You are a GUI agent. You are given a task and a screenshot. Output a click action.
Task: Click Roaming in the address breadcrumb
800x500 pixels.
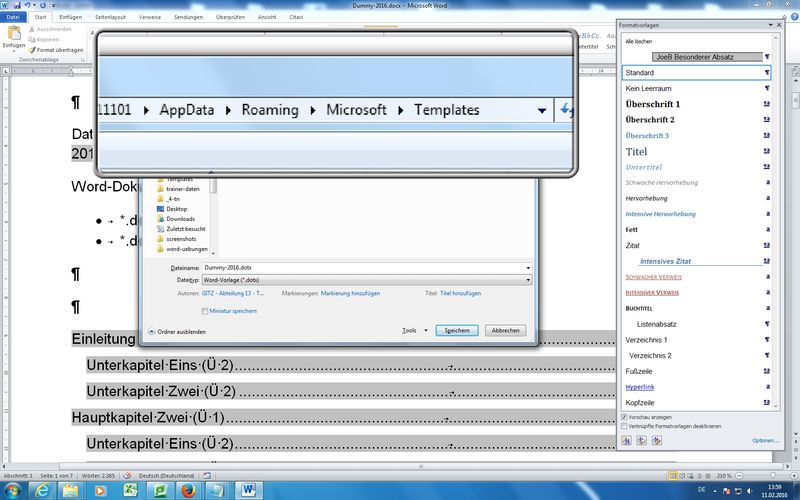point(270,110)
